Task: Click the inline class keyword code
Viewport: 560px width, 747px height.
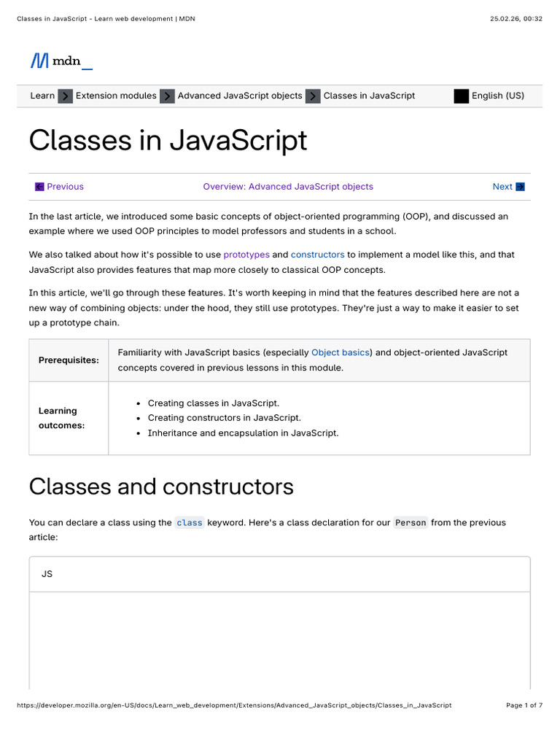Action: point(190,522)
